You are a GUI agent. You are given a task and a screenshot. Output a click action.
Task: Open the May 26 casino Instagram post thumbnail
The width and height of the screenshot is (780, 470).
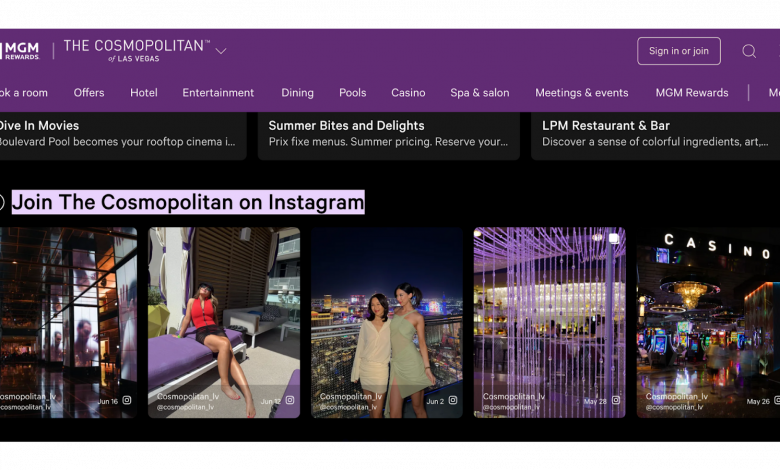point(708,322)
